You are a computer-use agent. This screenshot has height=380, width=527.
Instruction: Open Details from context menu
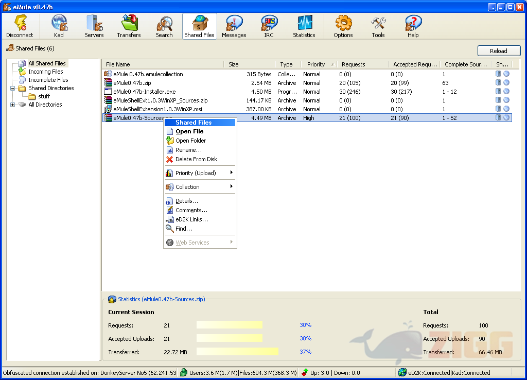(x=200, y=201)
